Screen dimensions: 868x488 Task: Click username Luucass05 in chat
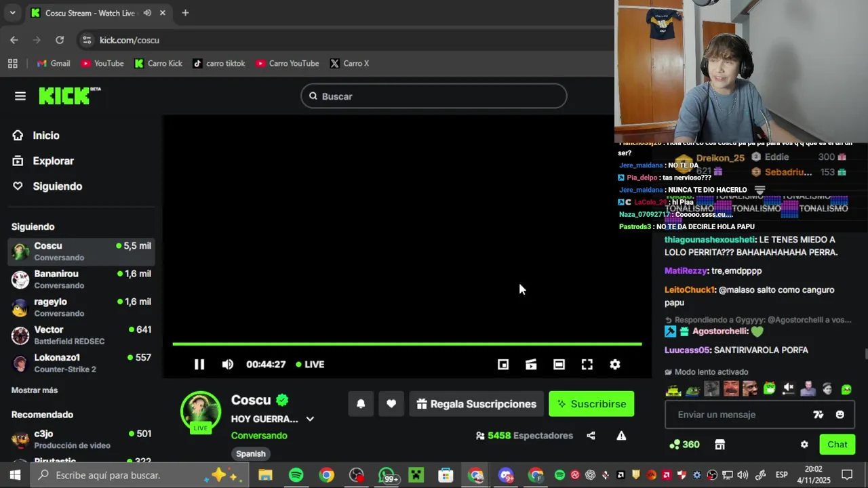click(x=687, y=350)
